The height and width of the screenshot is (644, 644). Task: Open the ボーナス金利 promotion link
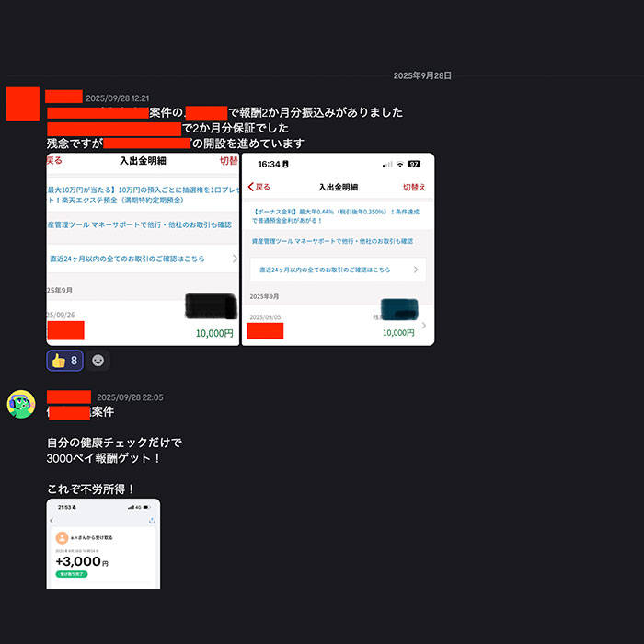(336, 216)
